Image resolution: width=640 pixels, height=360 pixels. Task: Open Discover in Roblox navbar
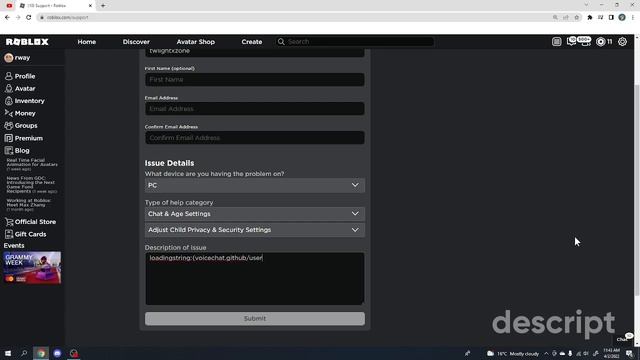[x=136, y=42]
